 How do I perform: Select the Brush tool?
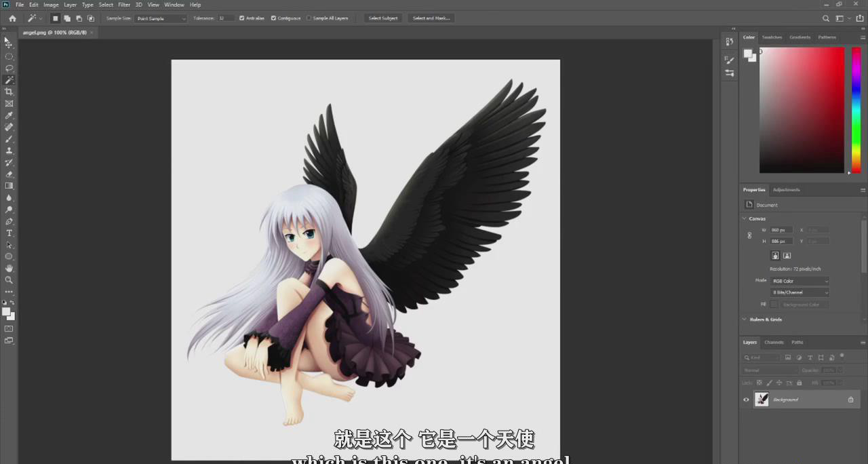9,139
